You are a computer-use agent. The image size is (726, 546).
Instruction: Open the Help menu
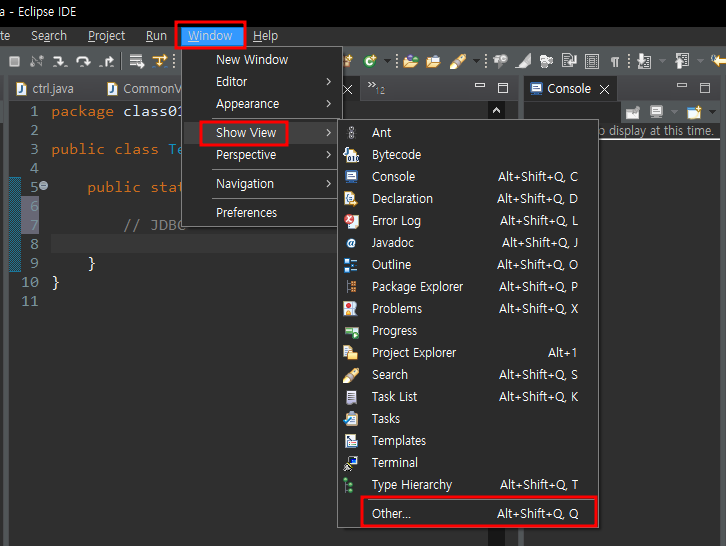point(265,36)
